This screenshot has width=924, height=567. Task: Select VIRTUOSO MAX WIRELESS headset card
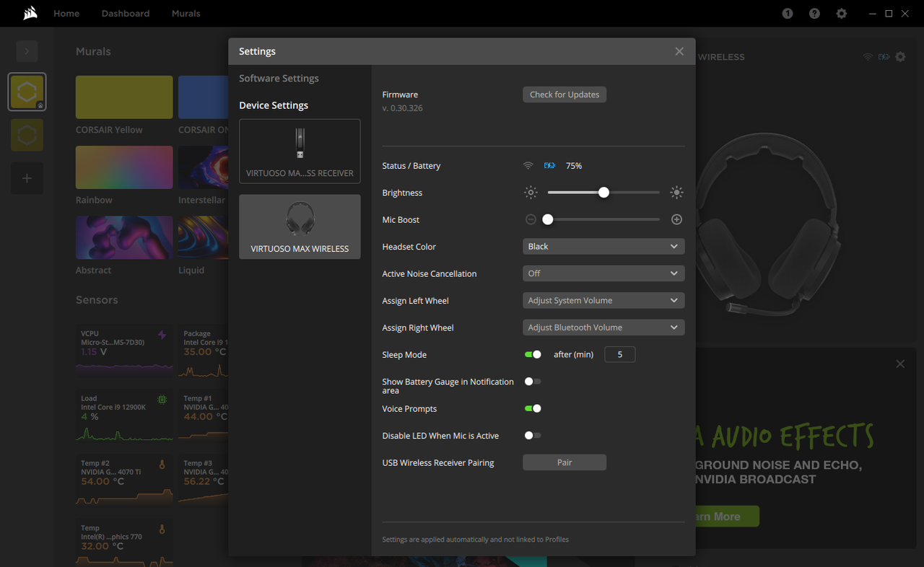pos(300,227)
